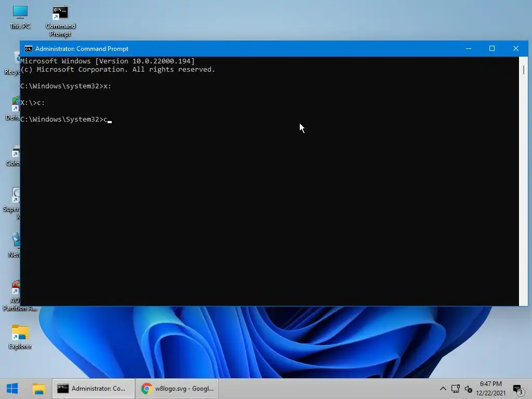Screen dimensions: 532x399
Task: Switch to Administrator Command Prompt taskbar button
Action: (94, 389)
